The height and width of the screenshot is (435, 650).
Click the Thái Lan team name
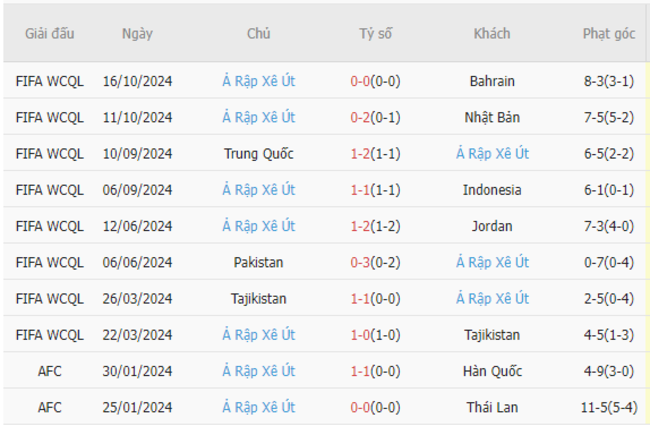pyautogui.click(x=492, y=407)
